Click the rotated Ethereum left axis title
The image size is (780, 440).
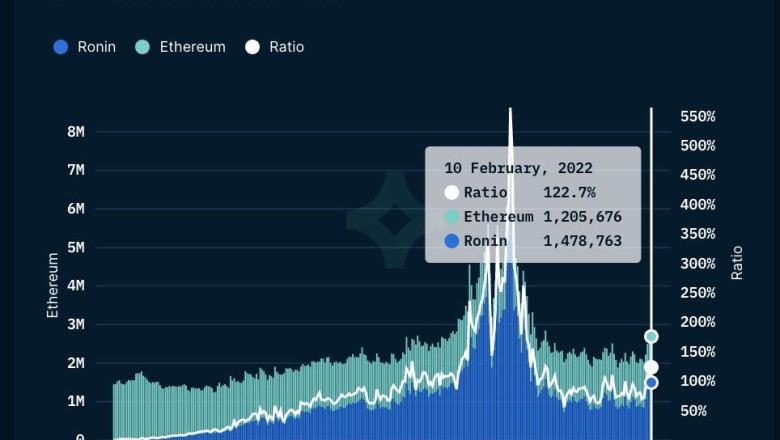pos(53,285)
